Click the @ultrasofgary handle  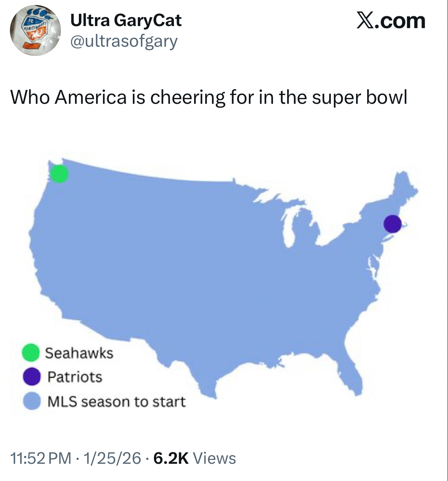click(124, 41)
